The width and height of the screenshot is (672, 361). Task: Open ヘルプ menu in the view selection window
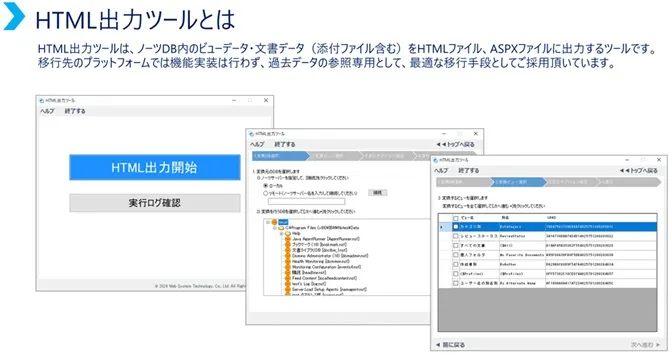(x=441, y=171)
